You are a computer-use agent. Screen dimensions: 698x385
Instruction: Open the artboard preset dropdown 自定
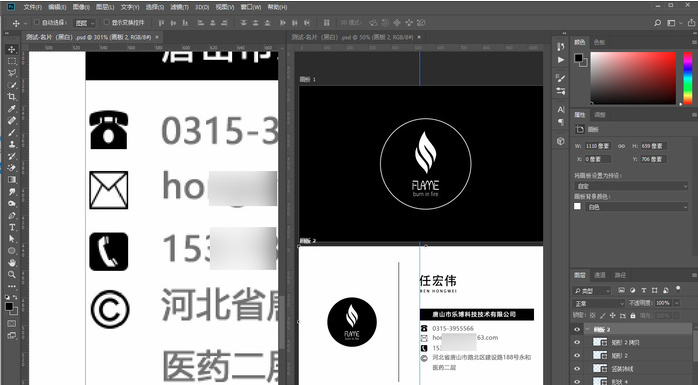631,186
